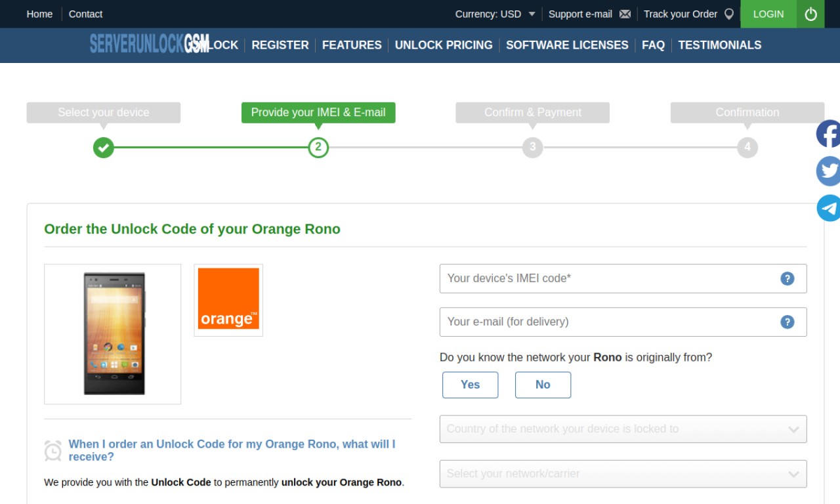840x504 pixels.
Task: Click the step 3 circle indicator
Action: pyautogui.click(x=533, y=147)
